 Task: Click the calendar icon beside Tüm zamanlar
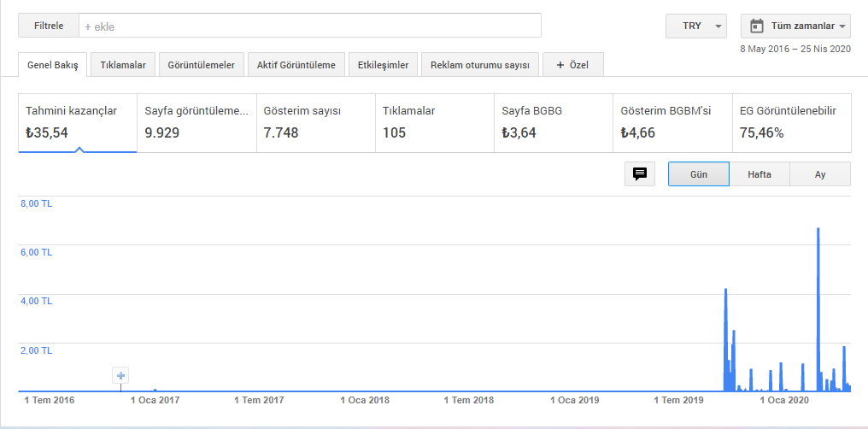pyautogui.click(x=756, y=26)
